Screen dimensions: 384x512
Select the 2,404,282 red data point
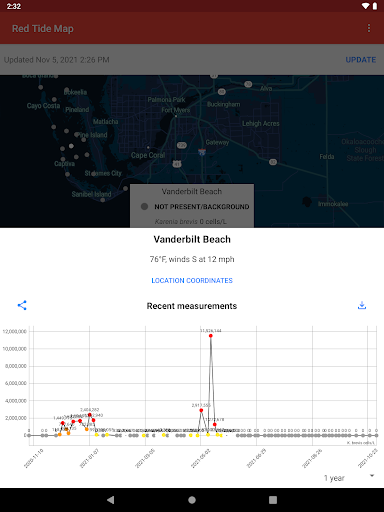tap(90, 415)
